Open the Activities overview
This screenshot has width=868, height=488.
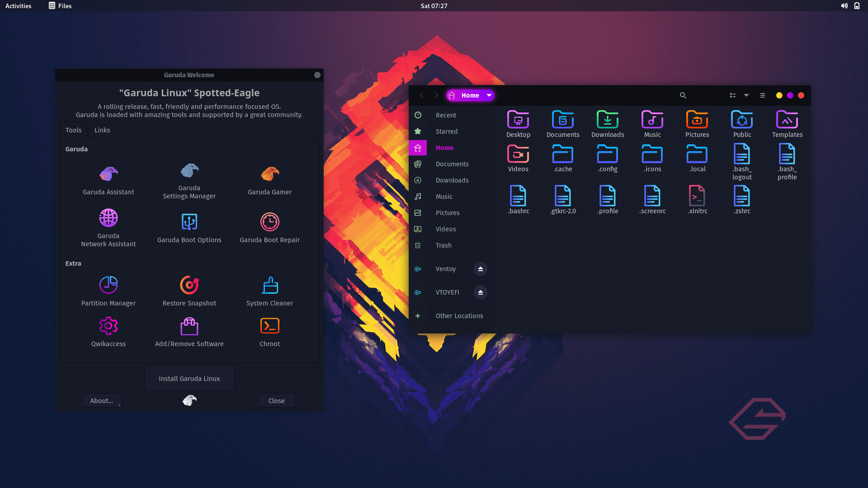18,6
